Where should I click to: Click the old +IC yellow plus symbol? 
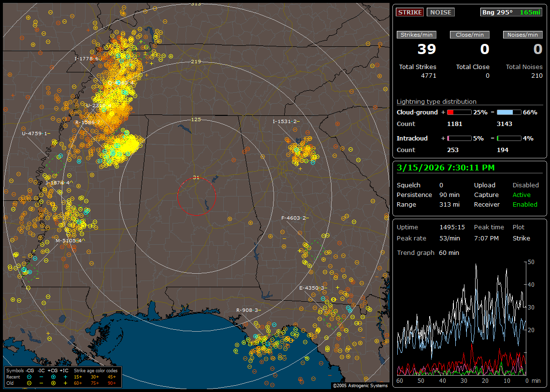pos(65,383)
